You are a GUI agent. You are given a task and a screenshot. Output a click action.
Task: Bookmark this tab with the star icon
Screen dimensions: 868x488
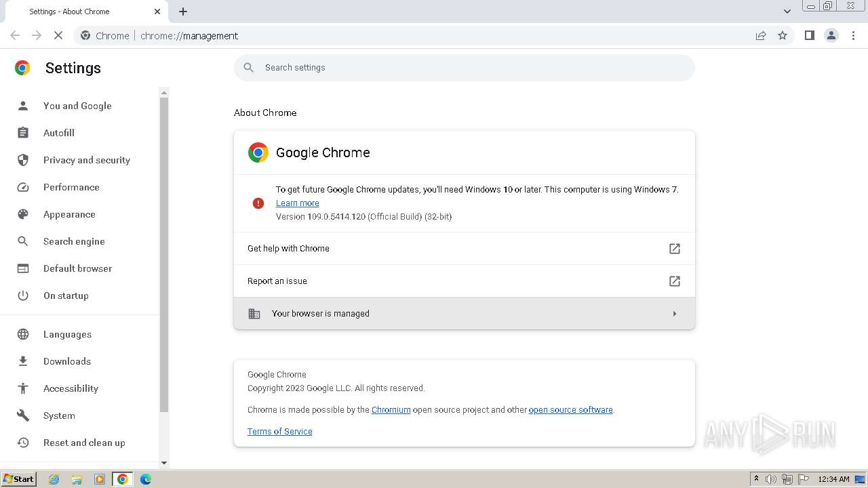pos(783,35)
